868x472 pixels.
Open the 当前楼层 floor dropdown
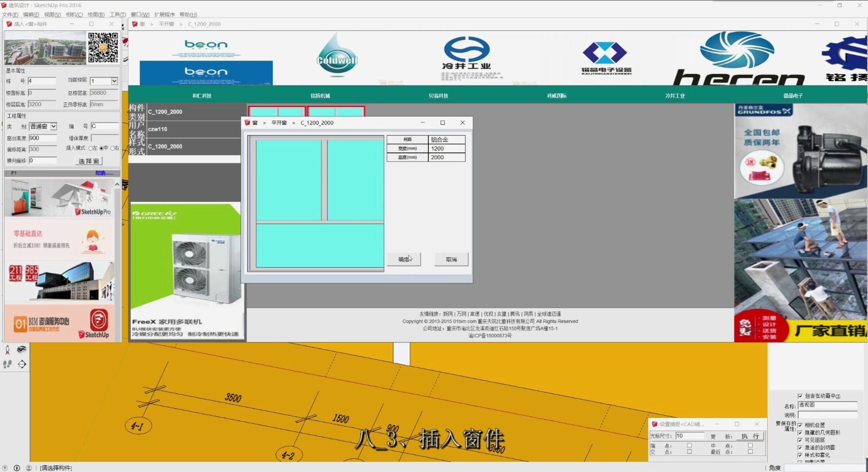(104, 81)
